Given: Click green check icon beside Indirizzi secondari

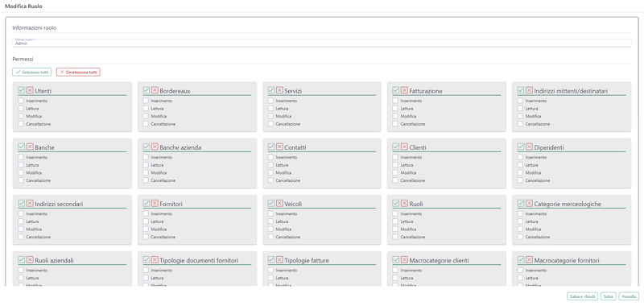Looking at the screenshot, I should [x=22, y=203].
